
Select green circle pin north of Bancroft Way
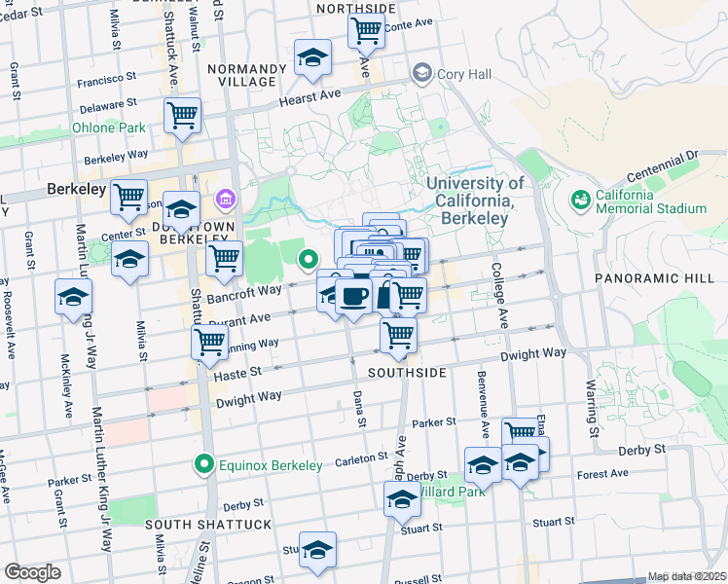click(x=309, y=259)
